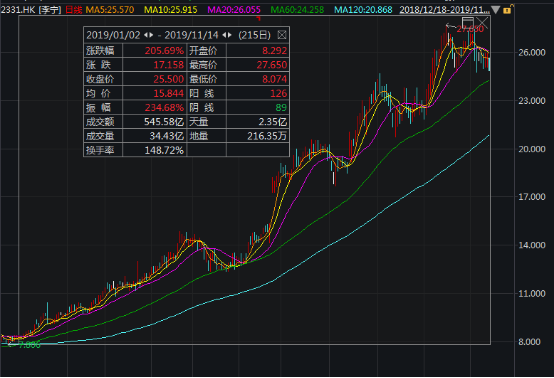Click the 收盘价 value 25.500
This screenshot has width=554, height=378.
169,79
